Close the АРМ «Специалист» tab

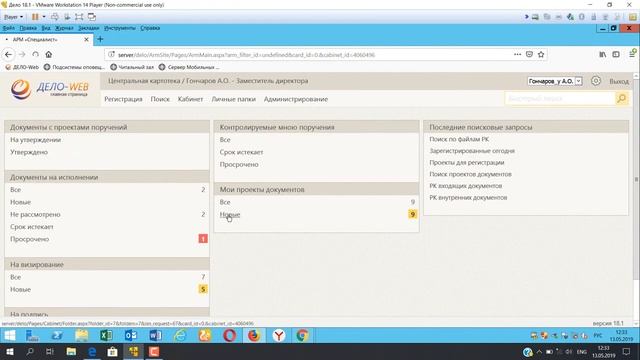point(86,40)
